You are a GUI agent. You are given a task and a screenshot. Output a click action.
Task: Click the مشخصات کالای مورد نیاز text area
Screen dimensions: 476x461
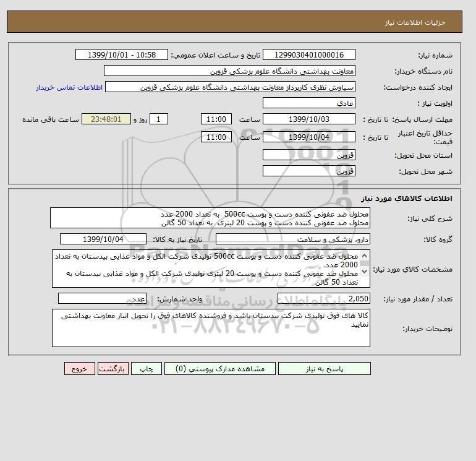(211, 269)
